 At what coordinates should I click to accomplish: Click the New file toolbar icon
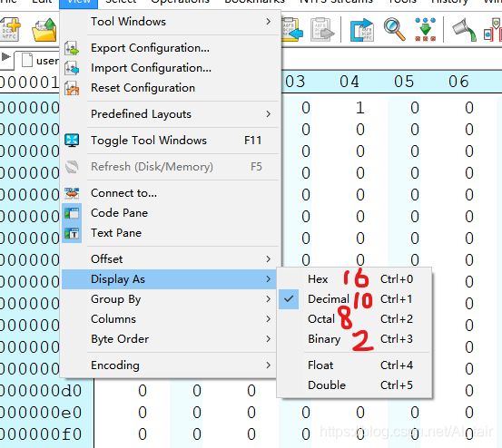[11, 29]
